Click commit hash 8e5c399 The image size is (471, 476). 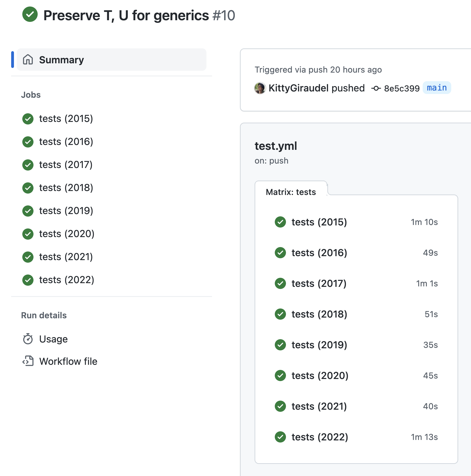coord(401,88)
